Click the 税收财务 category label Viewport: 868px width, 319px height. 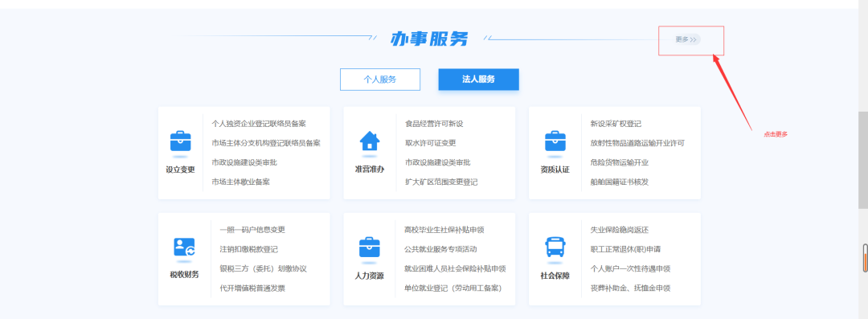tap(184, 275)
